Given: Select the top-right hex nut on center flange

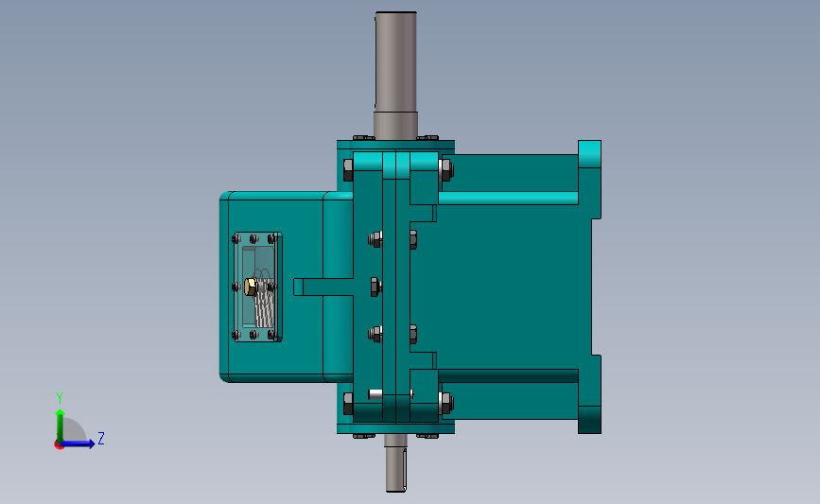Looking at the screenshot, I should click(x=446, y=170).
